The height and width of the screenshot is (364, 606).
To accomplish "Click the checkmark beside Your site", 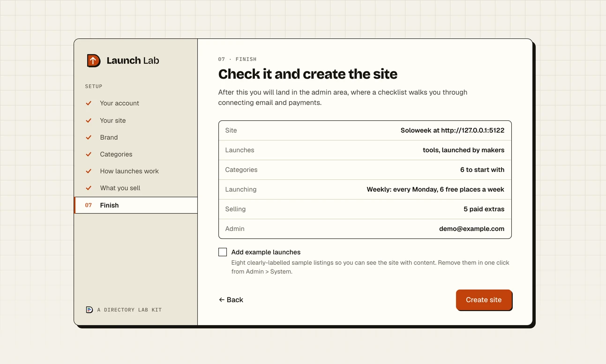I will coord(89,120).
